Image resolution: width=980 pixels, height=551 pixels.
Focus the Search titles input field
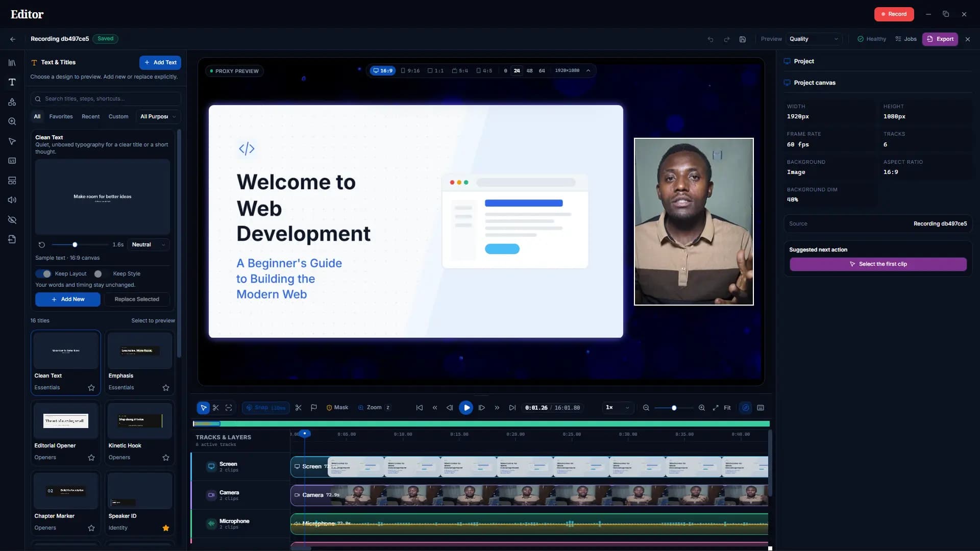pyautogui.click(x=106, y=99)
